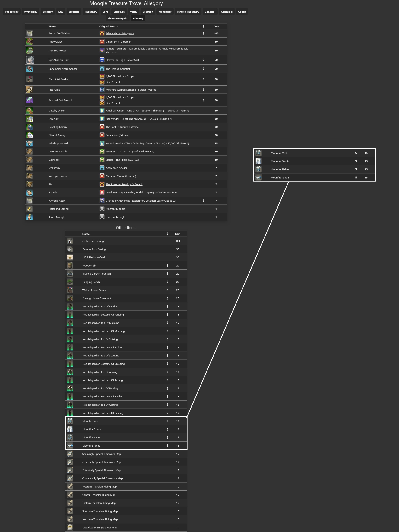Image resolution: width=399 pixels, height=532 pixels.
Task: Click the Hatchling Earring item icon
Action: coord(29,209)
